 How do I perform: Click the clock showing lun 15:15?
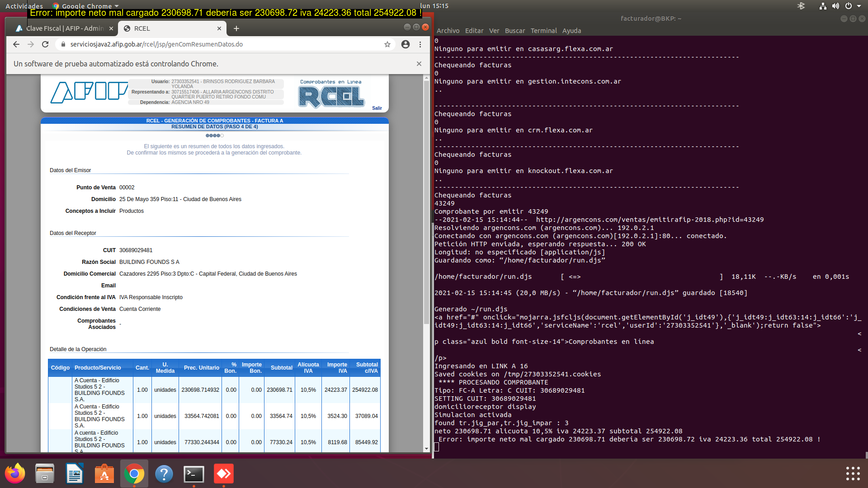click(434, 6)
